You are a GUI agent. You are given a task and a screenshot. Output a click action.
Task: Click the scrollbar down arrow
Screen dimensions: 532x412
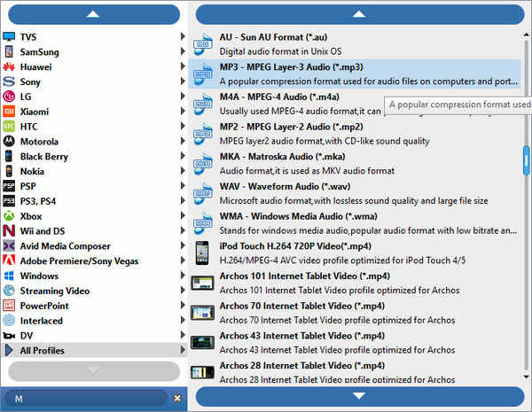(526, 377)
